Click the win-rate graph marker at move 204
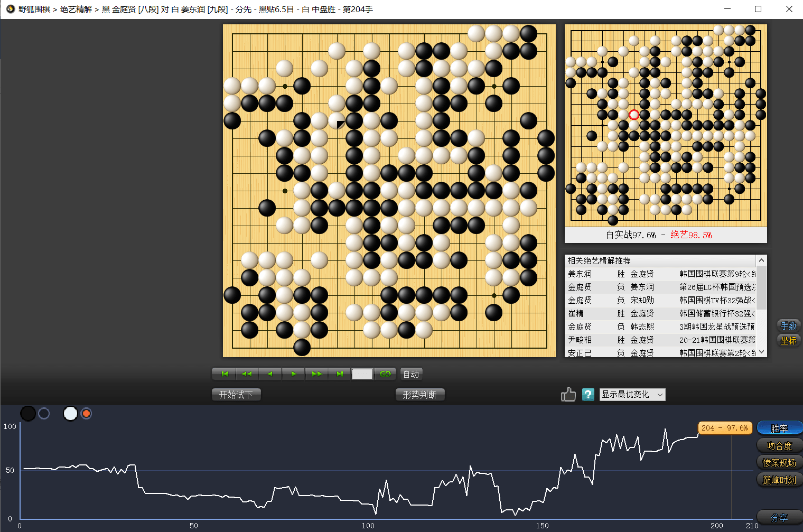 (x=725, y=428)
